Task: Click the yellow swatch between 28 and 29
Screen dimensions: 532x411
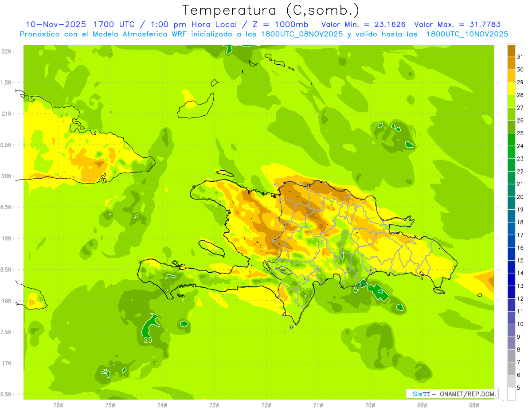Action: click(511, 89)
